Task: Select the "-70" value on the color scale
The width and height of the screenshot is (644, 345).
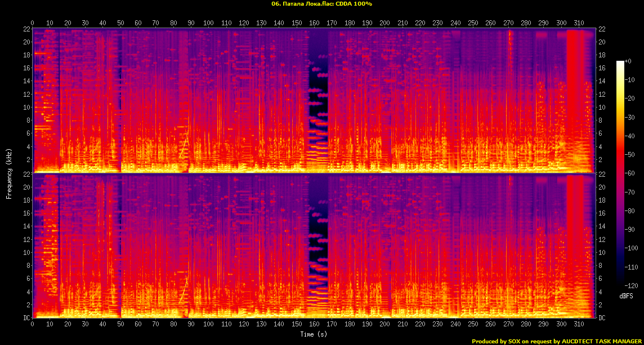Action: [x=629, y=192]
